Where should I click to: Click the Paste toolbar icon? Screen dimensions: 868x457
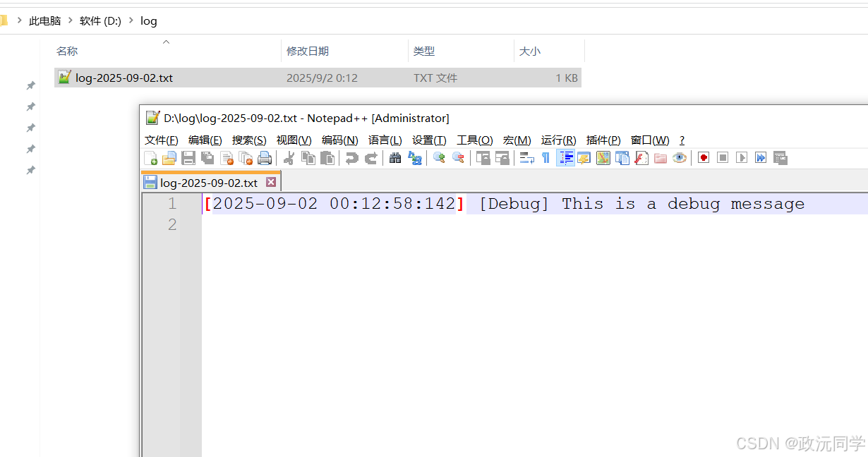pos(327,158)
